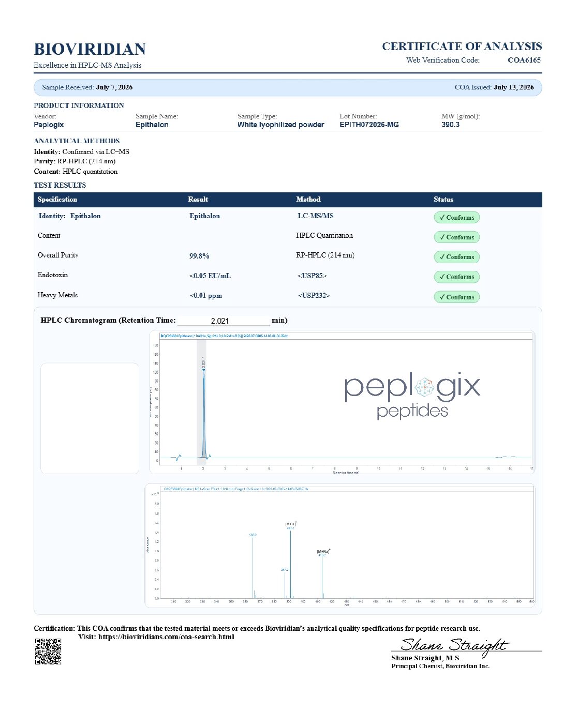Screen dimensions: 563x728
Task: Click the 'Excellence in HPLC-MS Analysis' tagline
Action: pyautogui.click(x=87, y=65)
